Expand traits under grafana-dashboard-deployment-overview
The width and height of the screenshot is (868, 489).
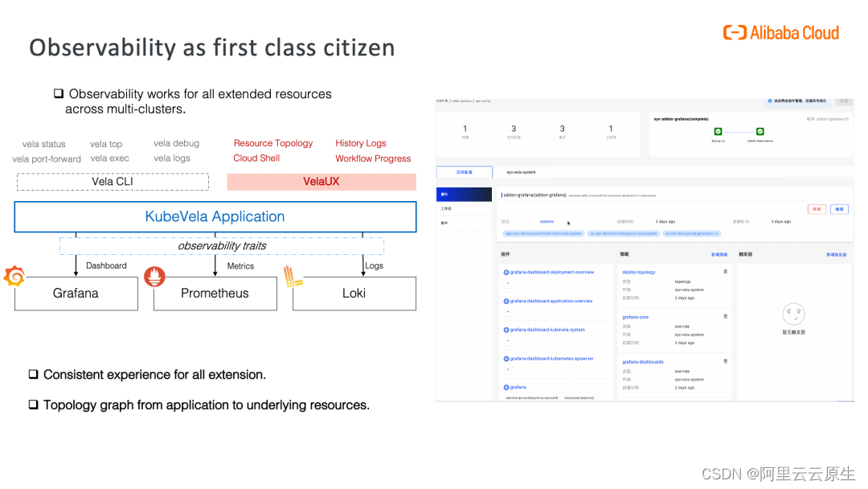coord(508,283)
